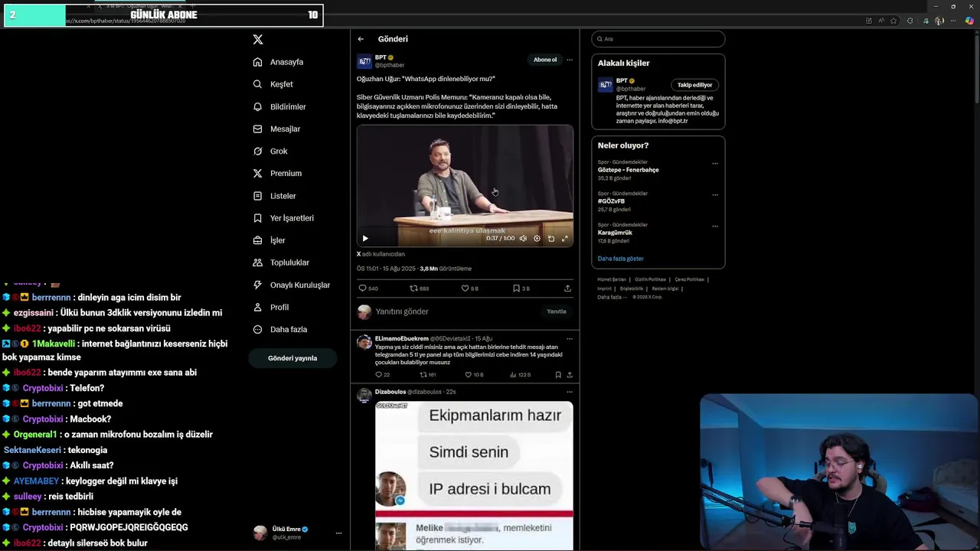Open BPT profile avatar on the post
Viewport: 980px width, 551px height.
point(364,61)
